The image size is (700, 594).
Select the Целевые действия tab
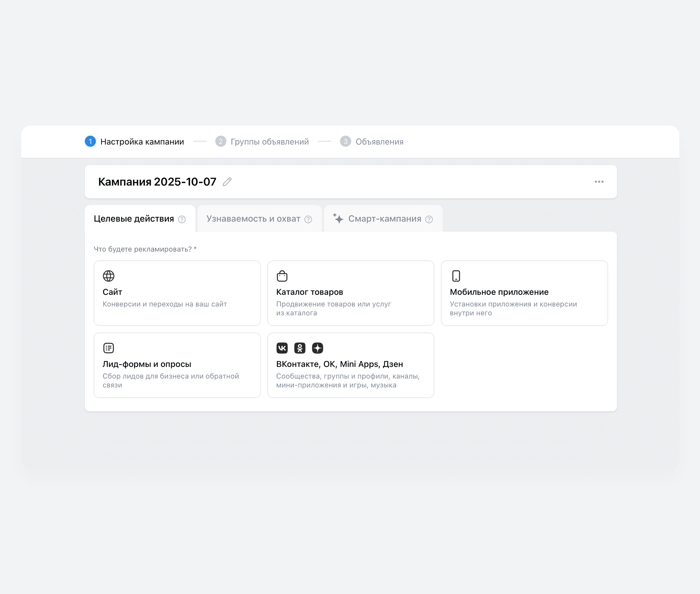pyautogui.click(x=134, y=219)
